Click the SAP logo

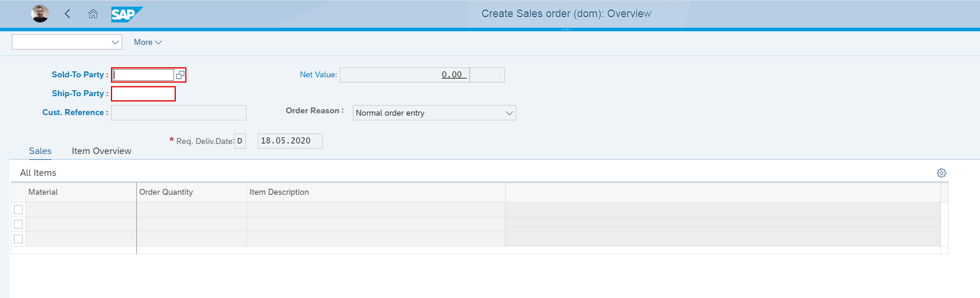[126, 14]
